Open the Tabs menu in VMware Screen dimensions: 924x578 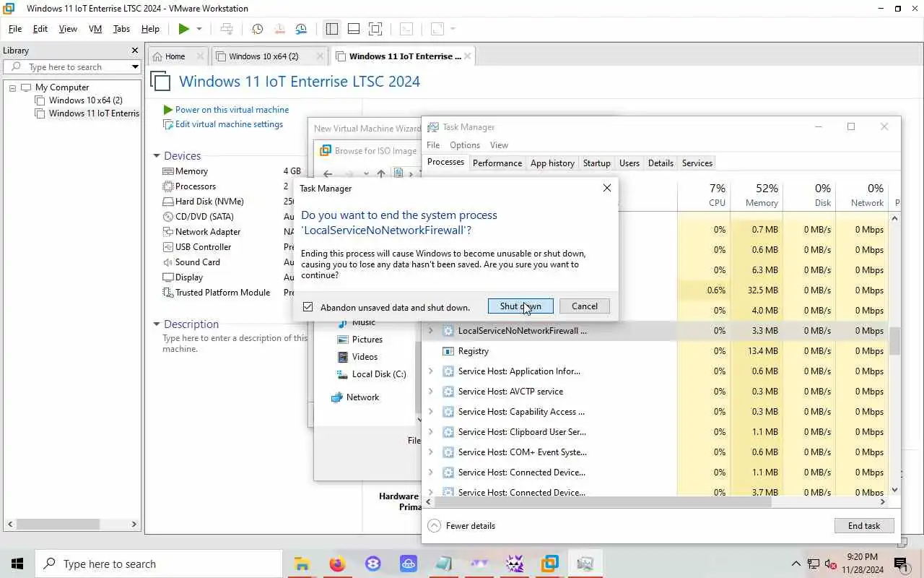tap(121, 29)
